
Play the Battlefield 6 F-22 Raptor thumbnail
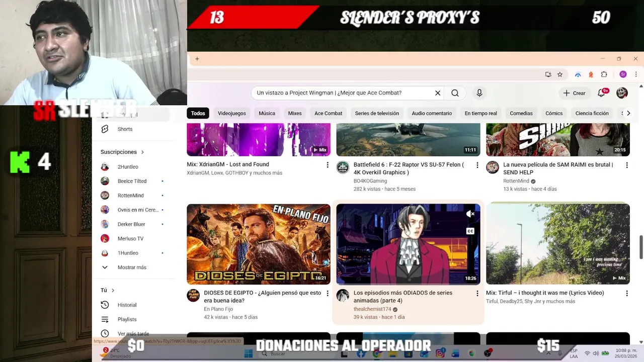[x=408, y=140]
